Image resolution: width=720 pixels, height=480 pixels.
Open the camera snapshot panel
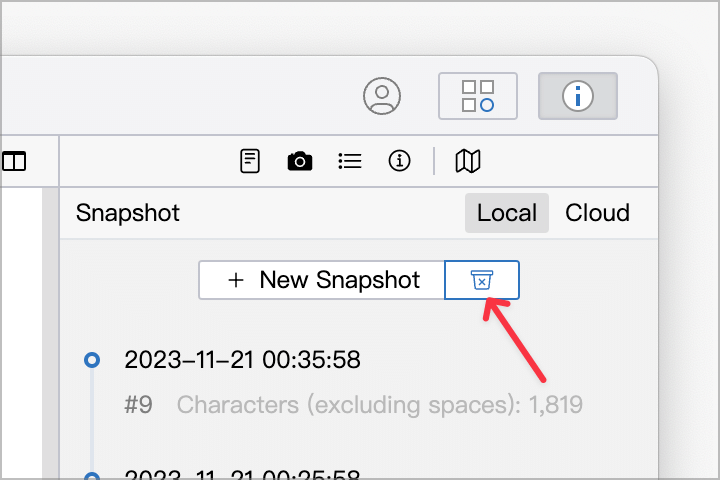tap(300, 161)
